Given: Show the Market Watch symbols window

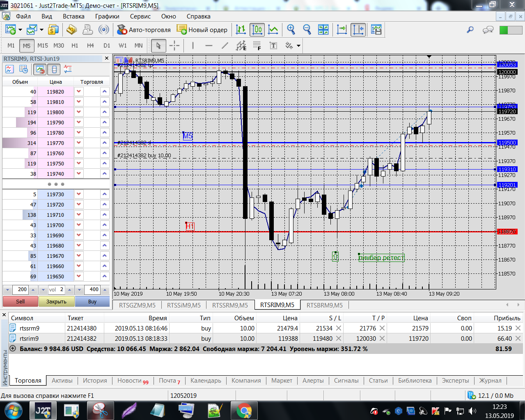Looking at the screenshot, I should tap(53, 30).
